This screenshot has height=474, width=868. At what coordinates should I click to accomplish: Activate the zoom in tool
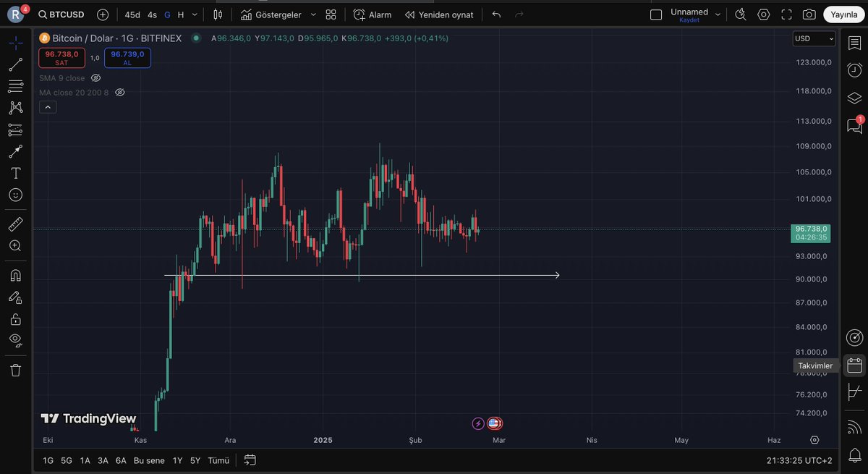(15, 245)
